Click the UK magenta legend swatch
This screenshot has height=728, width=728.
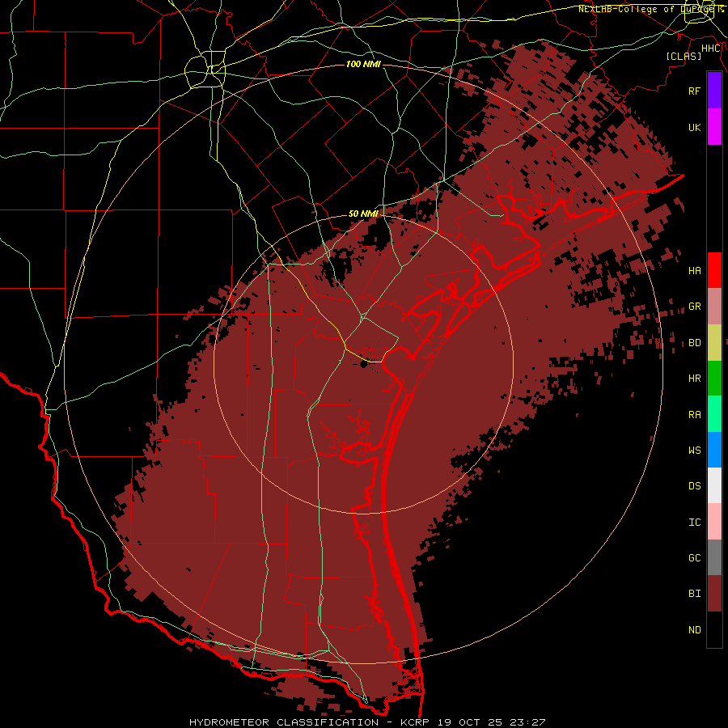tap(714, 127)
